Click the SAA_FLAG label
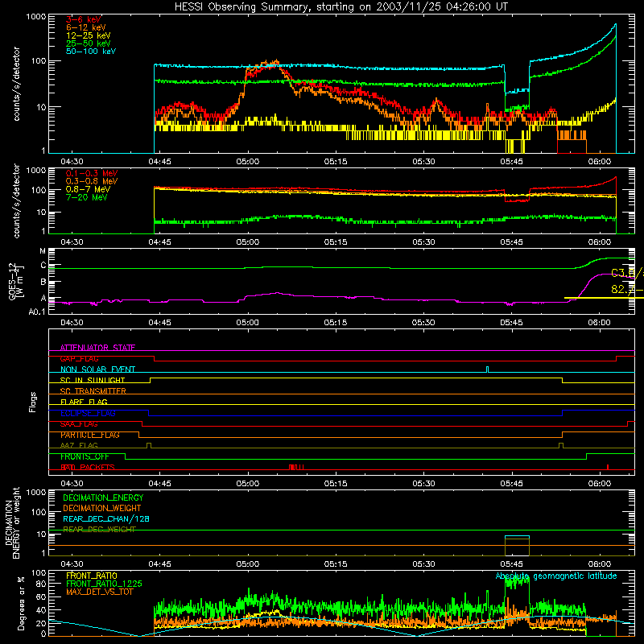The image size is (644, 644). pyautogui.click(x=79, y=424)
